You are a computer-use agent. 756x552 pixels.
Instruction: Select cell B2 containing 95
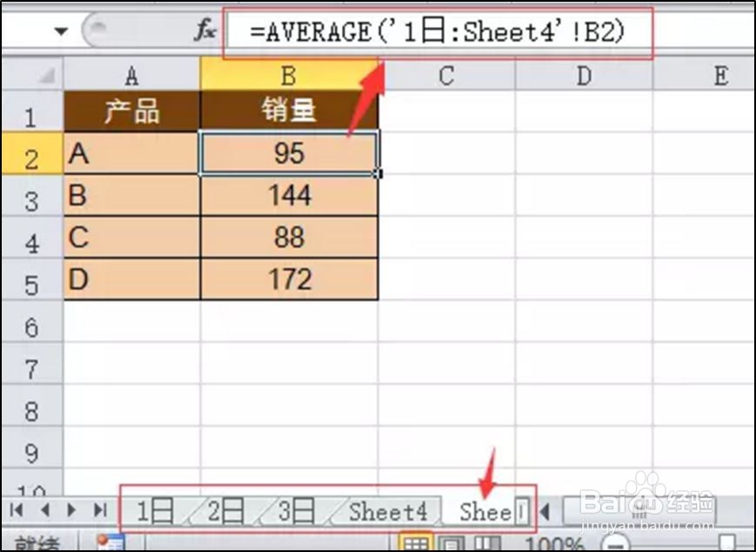(x=289, y=152)
